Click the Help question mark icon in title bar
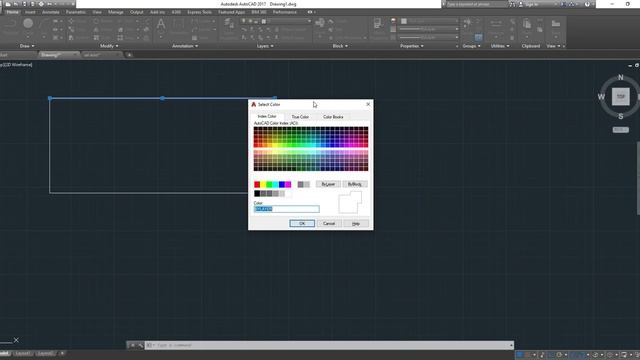The height and width of the screenshot is (360, 640). tap(587, 4)
